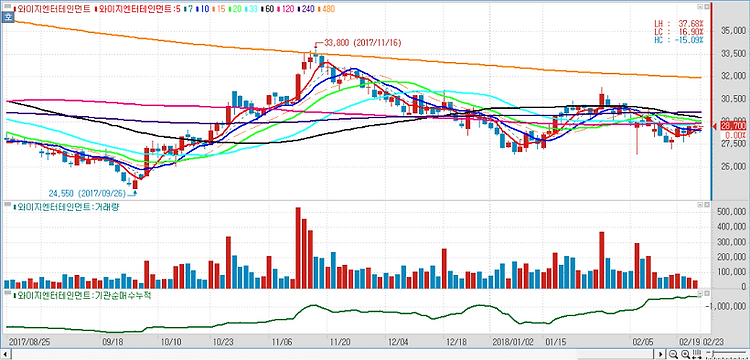Maximize the 거래량 volume panel
750x360 pixels.
point(706,204)
